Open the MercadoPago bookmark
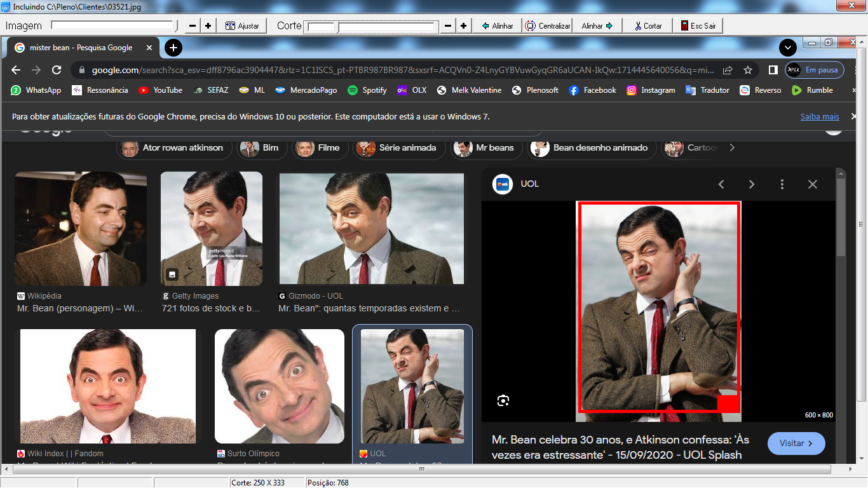The width and height of the screenshot is (868, 488). click(x=306, y=90)
